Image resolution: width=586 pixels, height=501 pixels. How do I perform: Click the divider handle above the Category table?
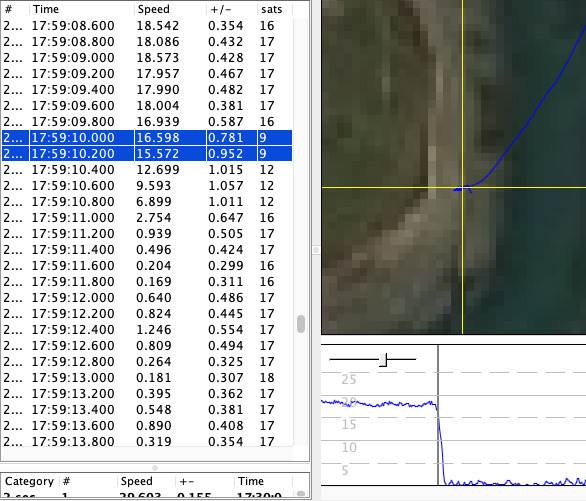point(155,468)
